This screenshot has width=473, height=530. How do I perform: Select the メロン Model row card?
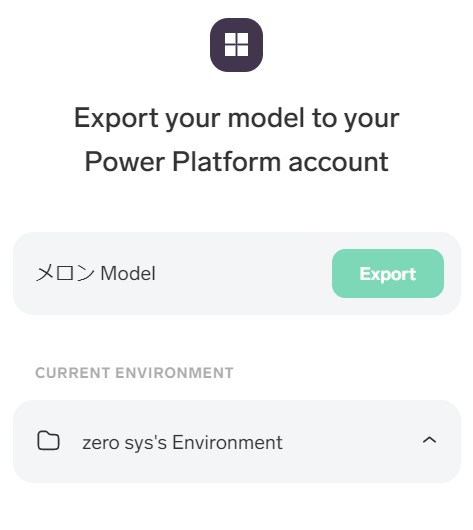[x=237, y=273]
